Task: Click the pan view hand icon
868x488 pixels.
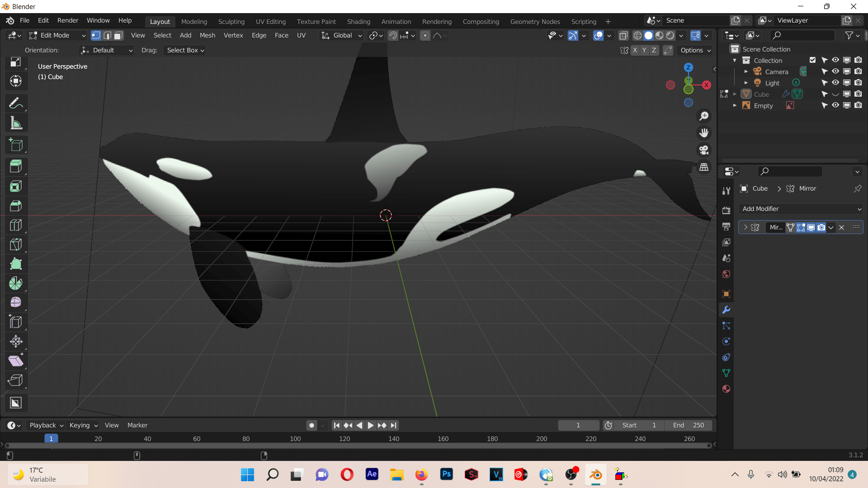Action: tap(704, 133)
